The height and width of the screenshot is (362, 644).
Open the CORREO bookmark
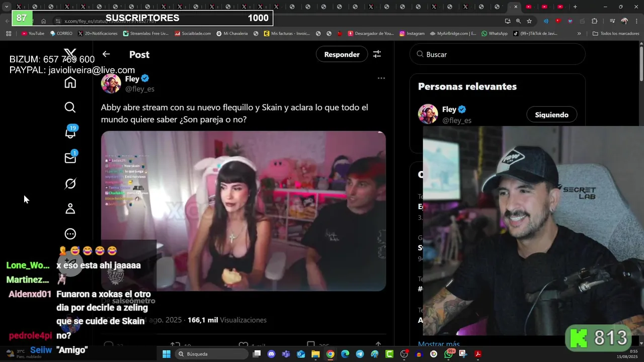(61, 33)
